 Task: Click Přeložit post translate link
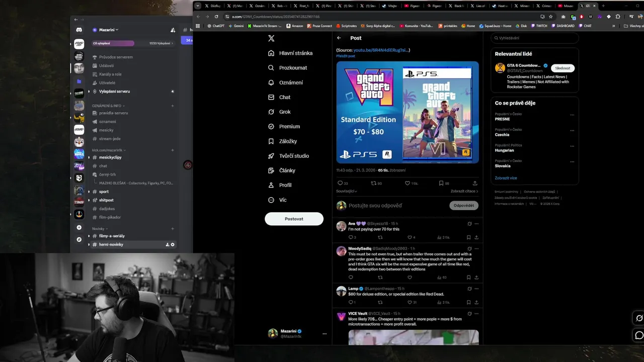(x=346, y=56)
